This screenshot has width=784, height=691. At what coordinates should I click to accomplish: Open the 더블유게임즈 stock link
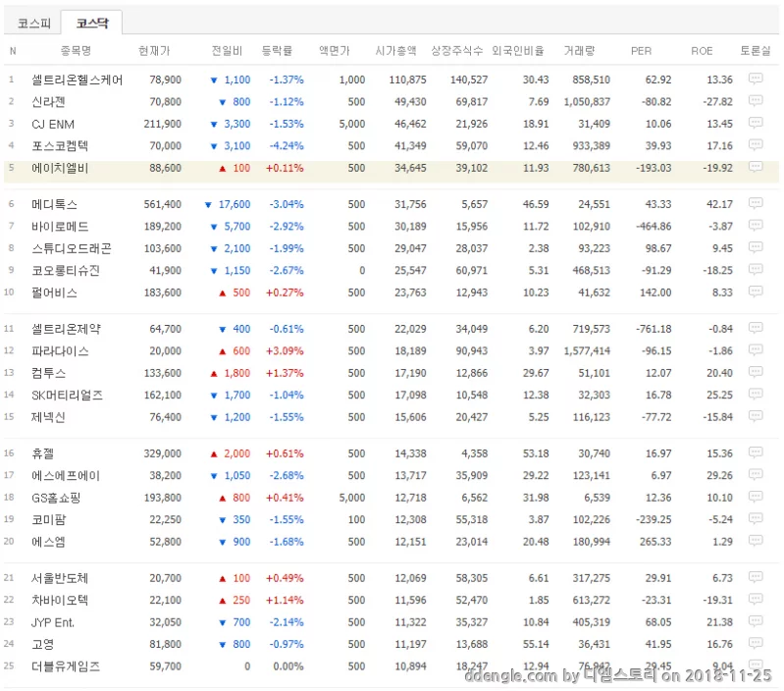coord(66,665)
